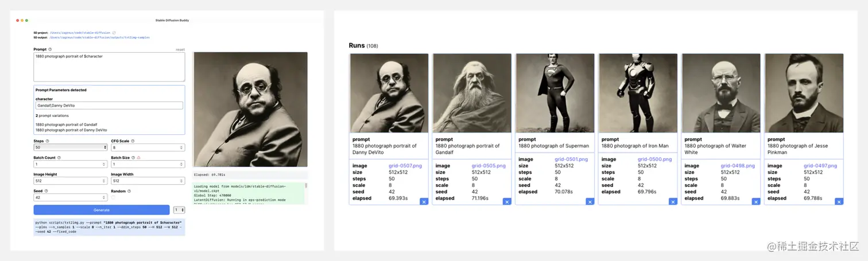Open grid-0498.png image link

point(738,166)
